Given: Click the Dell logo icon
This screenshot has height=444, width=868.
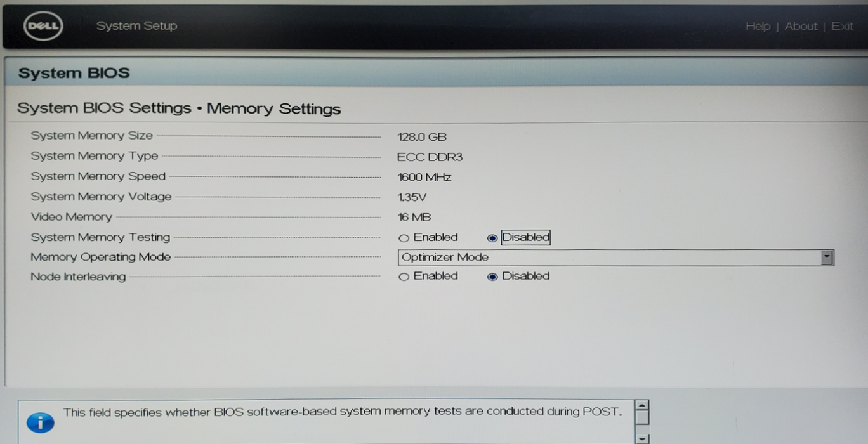Looking at the screenshot, I should (43, 26).
